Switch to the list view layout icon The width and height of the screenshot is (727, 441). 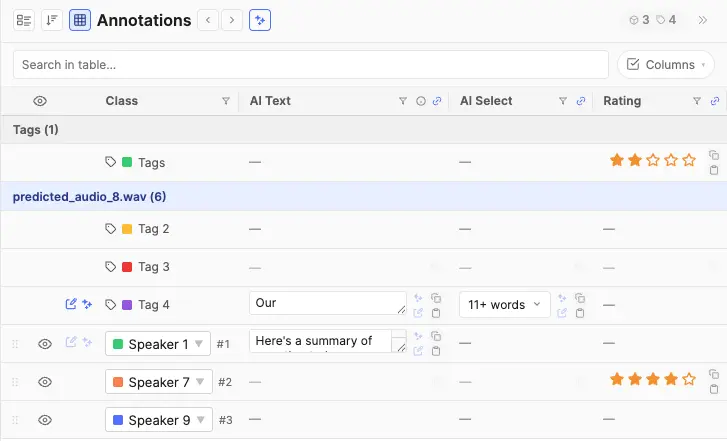pos(24,20)
